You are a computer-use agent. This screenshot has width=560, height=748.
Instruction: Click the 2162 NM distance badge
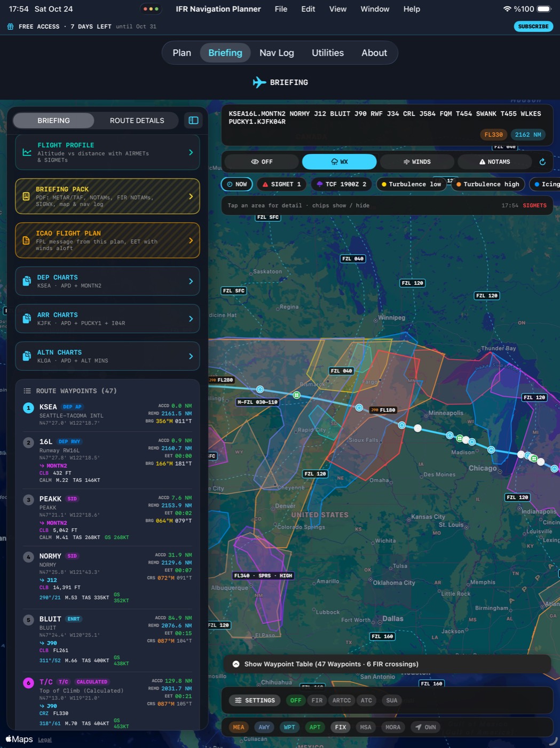[x=527, y=135]
